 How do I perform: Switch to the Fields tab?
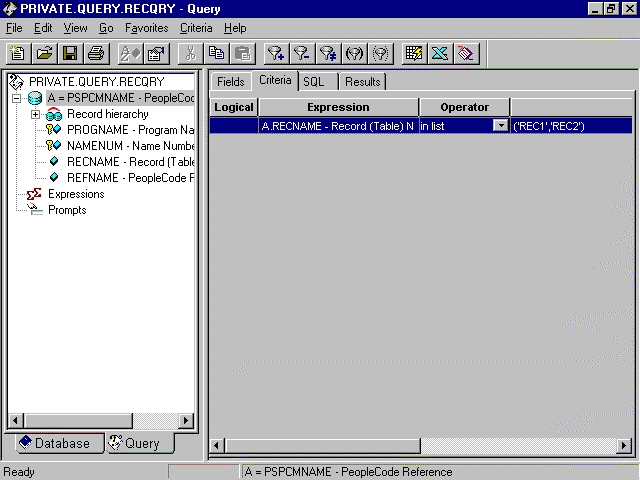pyautogui.click(x=231, y=82)
